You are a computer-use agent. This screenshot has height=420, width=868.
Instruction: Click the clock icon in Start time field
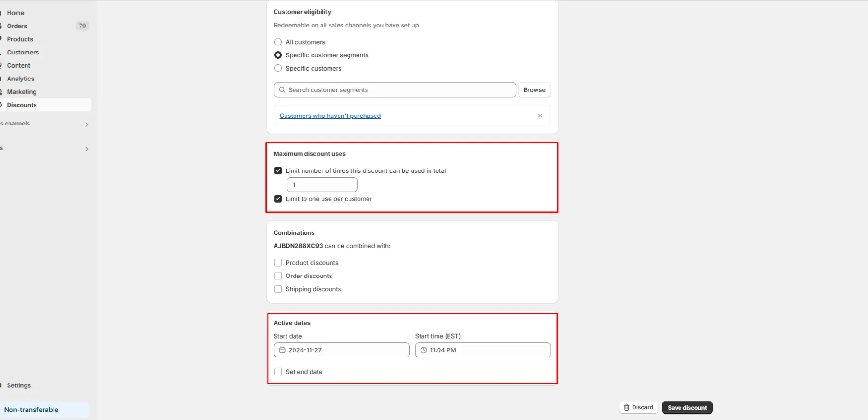tap(424, 350)
